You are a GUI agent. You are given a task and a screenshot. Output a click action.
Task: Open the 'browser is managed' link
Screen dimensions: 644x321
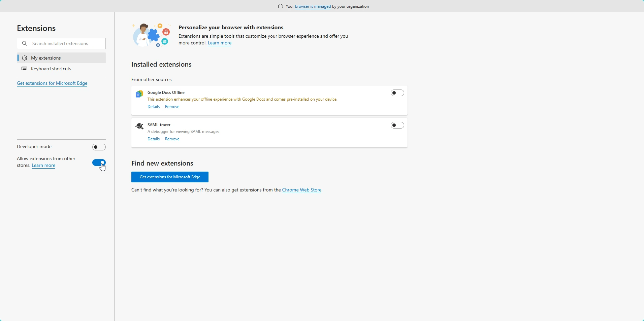pyautogui.click(x=313, y=6)
